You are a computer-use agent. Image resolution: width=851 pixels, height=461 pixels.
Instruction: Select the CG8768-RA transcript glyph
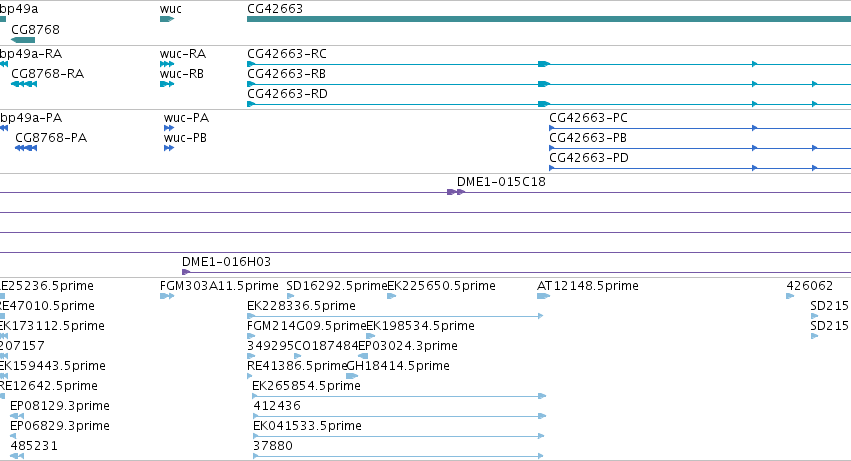(x=24, y=84)
